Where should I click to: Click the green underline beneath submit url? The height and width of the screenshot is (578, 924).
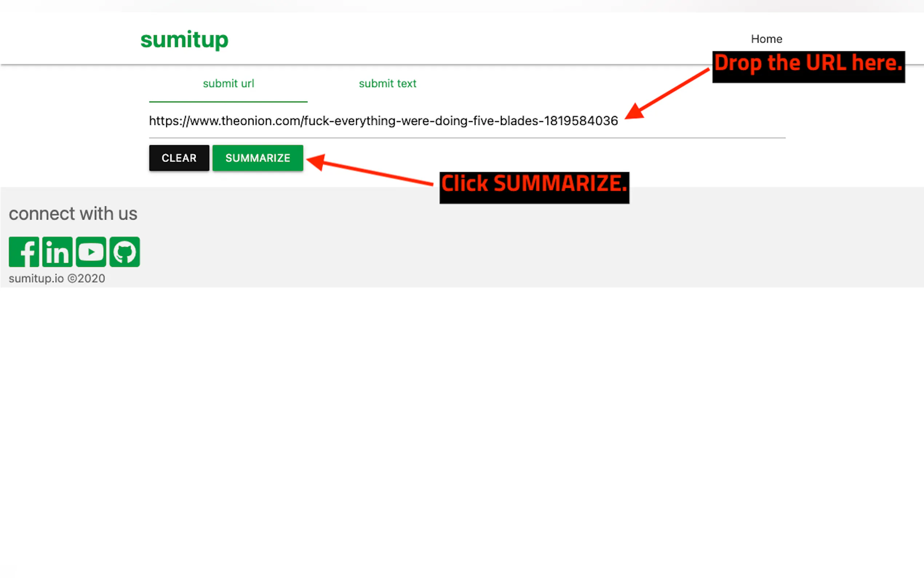pos(228,102)
